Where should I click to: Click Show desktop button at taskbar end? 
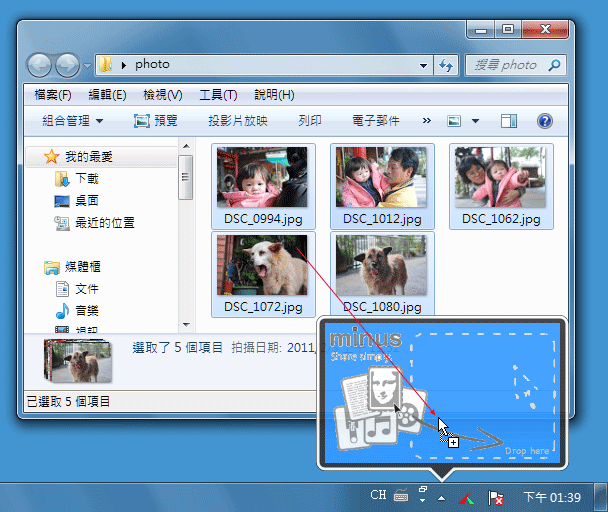(600, 497)
